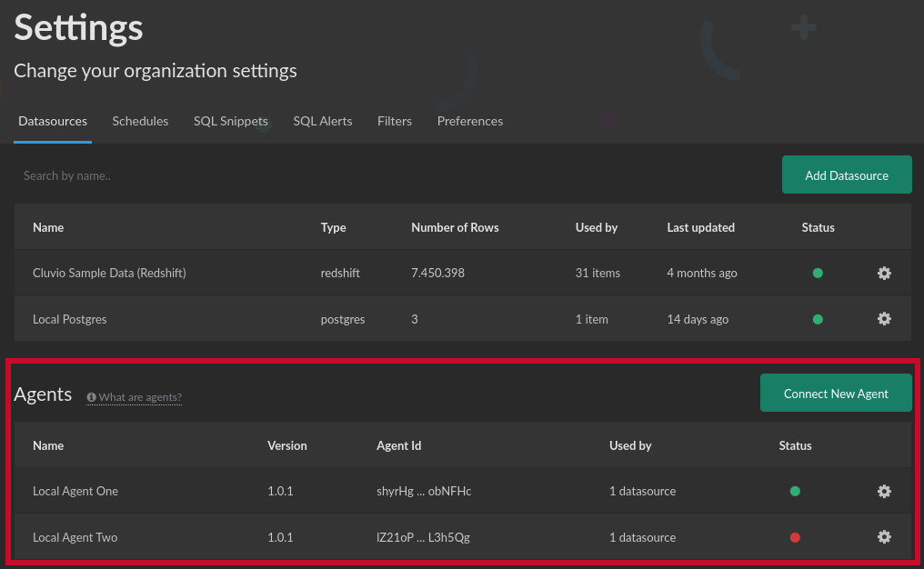Click datasource table Used by header

point(597,227)
